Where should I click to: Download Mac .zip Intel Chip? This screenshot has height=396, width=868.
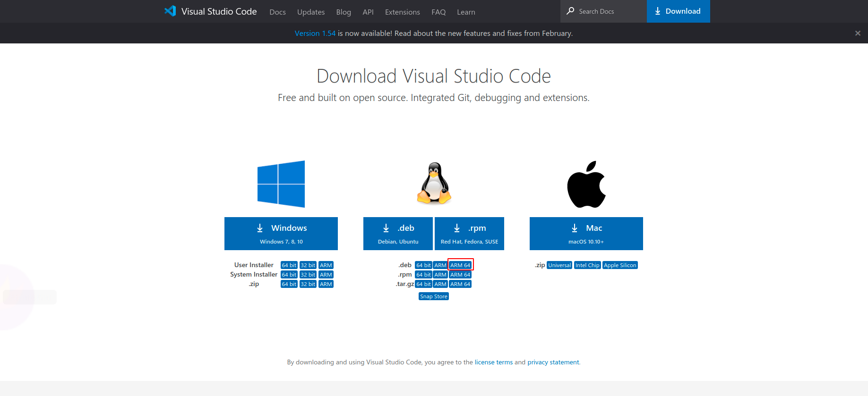tap(587, 265)
